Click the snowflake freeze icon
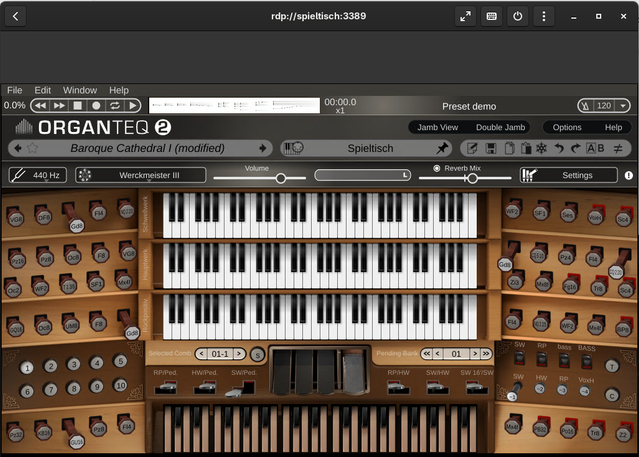Viewport: 639px width, 457px height. pos(541,148)
